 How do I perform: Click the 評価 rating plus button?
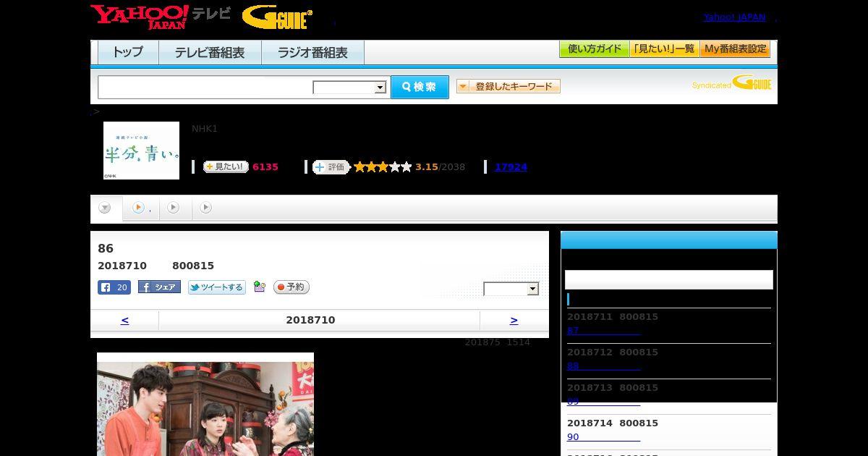331,167
